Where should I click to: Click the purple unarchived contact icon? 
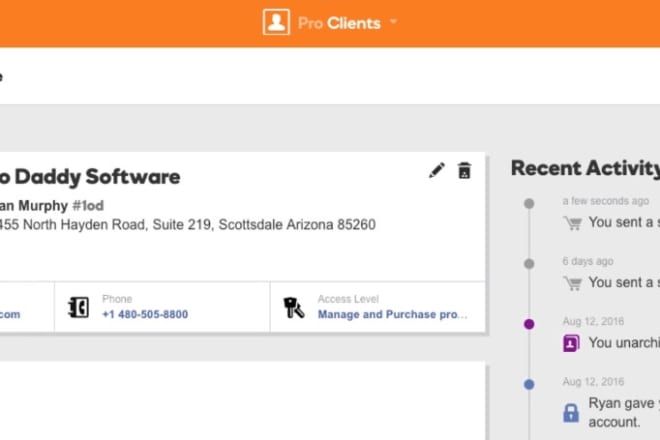[x=571, y=343]
